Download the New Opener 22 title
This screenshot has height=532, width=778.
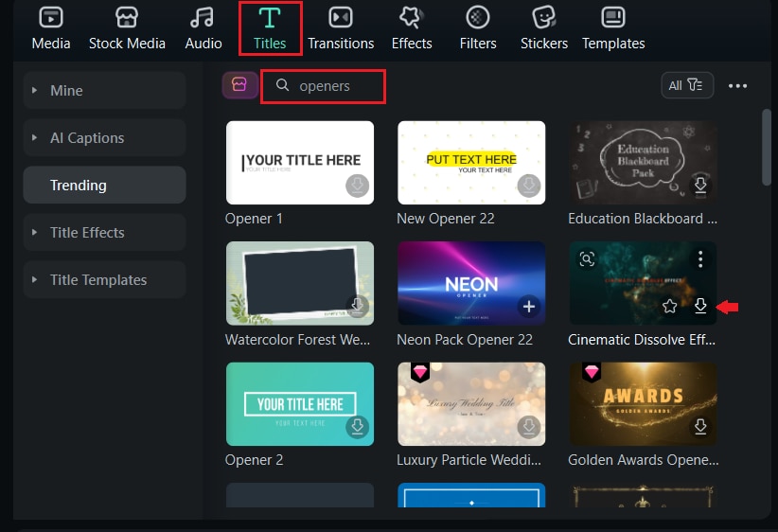click(529, 186)
